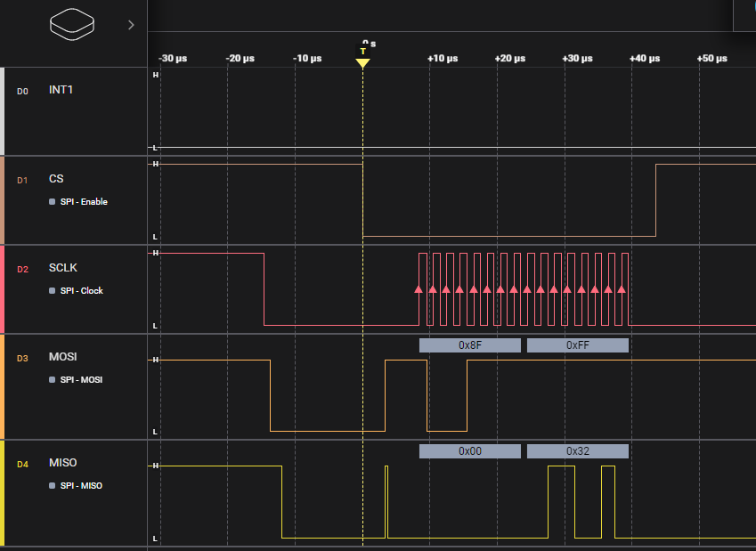Image resolution: width=756 pixels, height=551 pixels.
Task: Click the MISO channel yellow color bar
Action: [x=2, y=493]
